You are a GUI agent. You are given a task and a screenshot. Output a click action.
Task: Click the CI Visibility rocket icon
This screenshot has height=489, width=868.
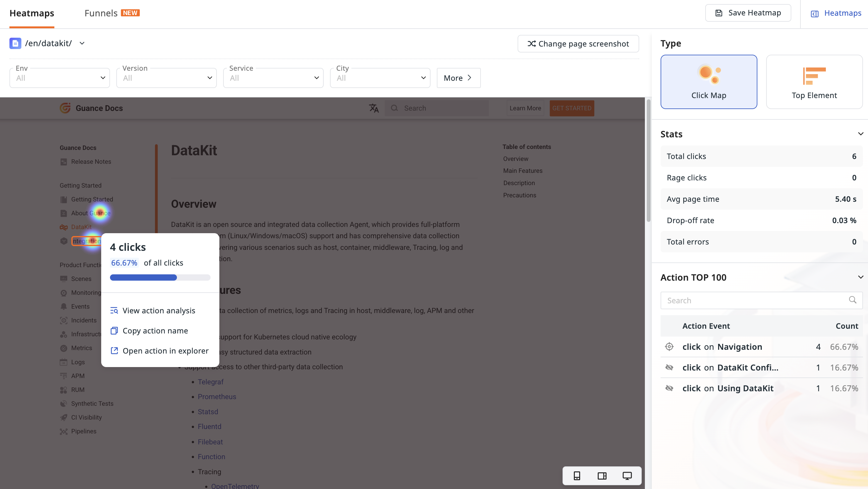(x=64, y=417)
